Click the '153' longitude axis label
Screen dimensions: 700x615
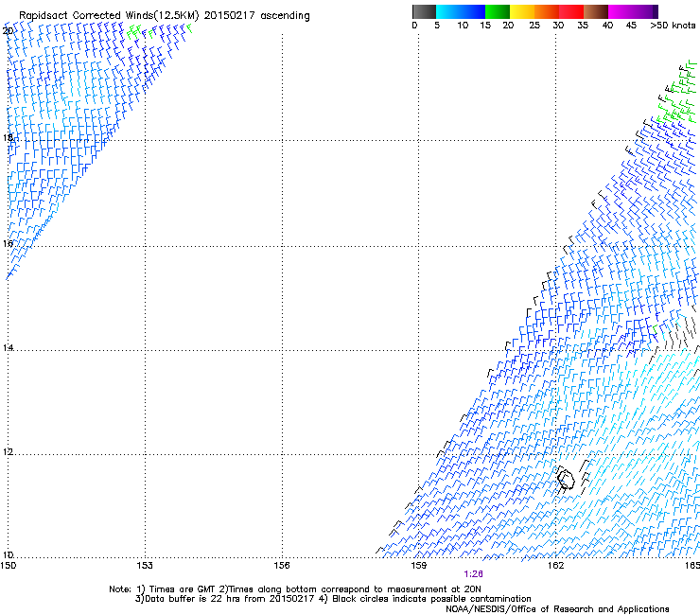(x=145, y=566)
